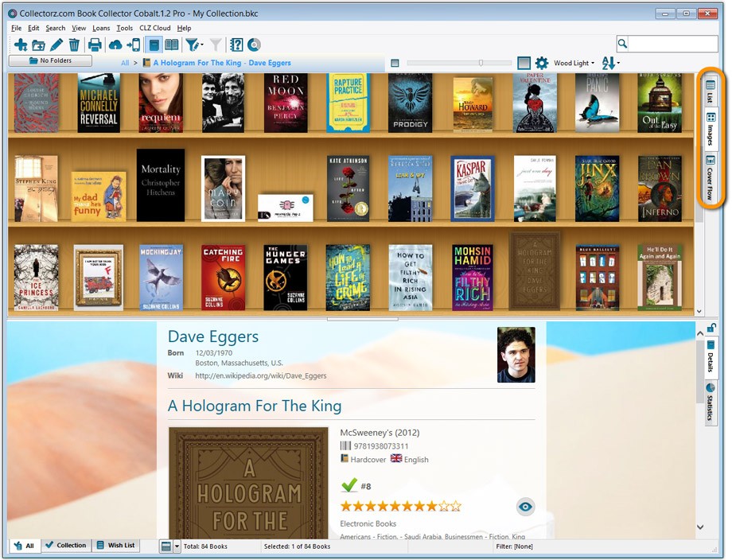The width and height of the screenshot is (732, 560).
Task: Open the CLZ Cloud menu
Action: (x=155, y=28)
